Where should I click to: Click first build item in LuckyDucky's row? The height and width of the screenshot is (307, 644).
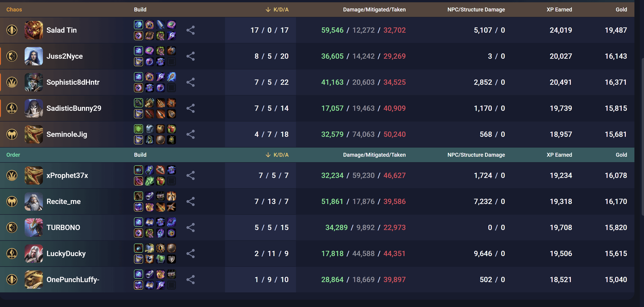tap(138, 248)
